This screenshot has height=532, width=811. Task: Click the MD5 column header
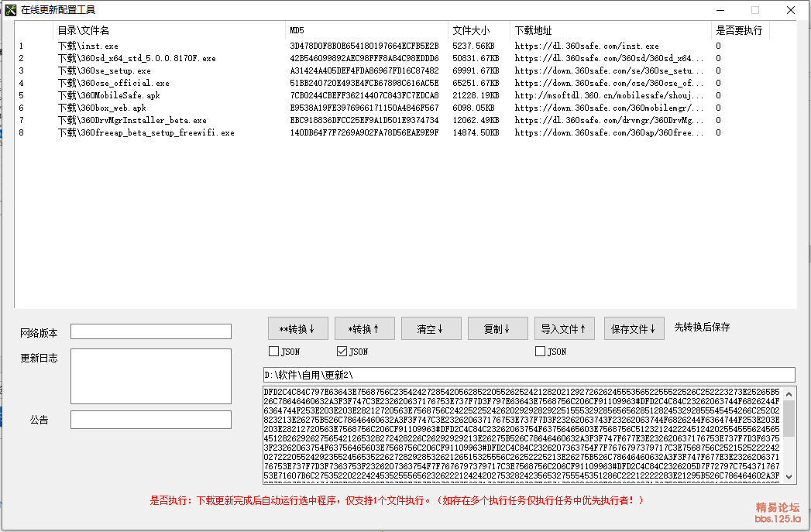[x=366, y=30]
